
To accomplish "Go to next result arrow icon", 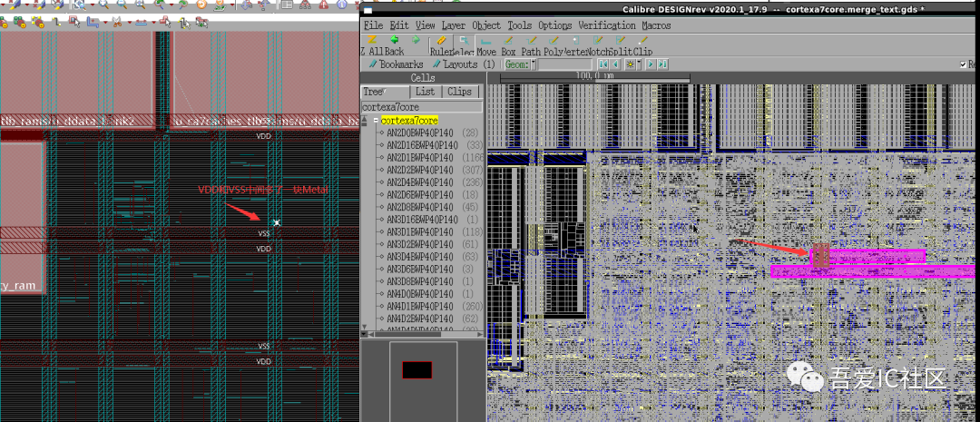I will tap(651, 64).
